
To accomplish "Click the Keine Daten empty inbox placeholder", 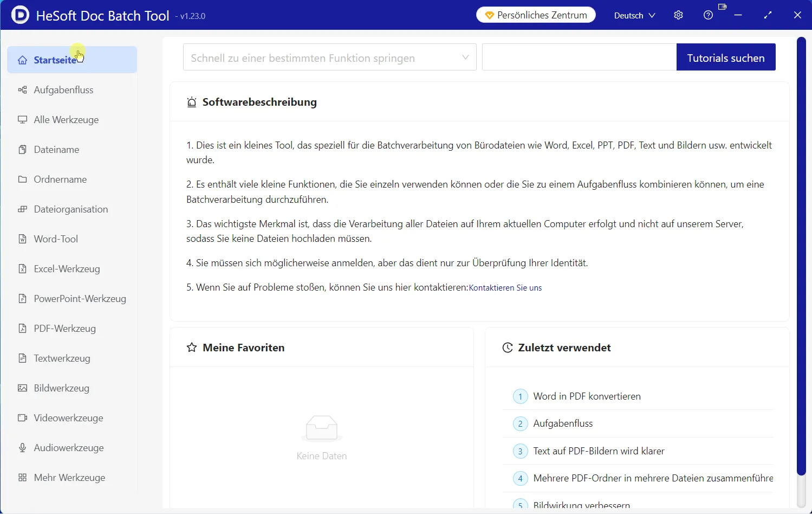I will click(x=322, y=438).
